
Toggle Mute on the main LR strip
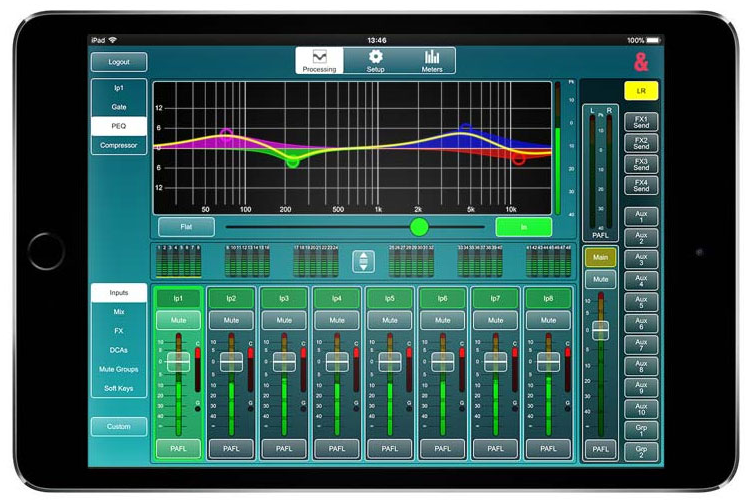pos(601,279)
